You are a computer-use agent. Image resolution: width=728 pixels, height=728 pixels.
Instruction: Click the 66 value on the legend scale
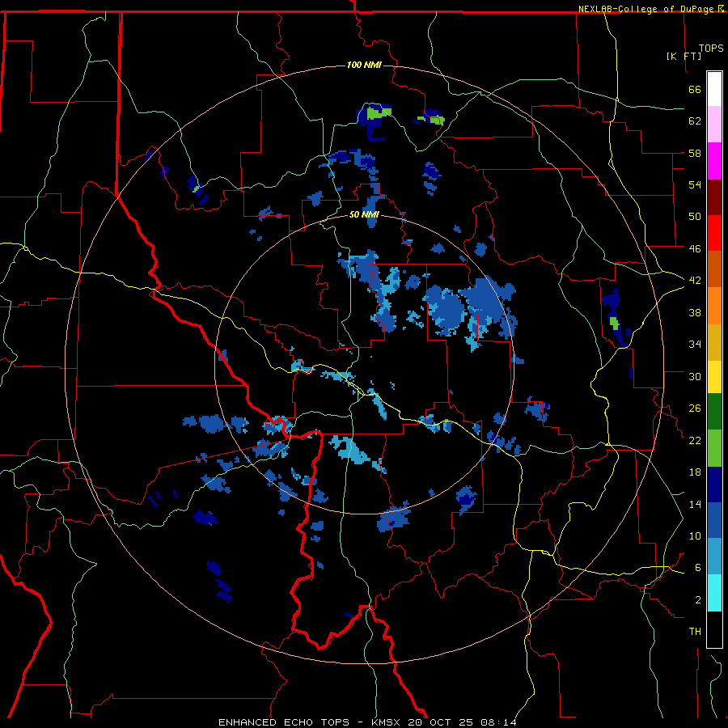(x=695, y=89)
